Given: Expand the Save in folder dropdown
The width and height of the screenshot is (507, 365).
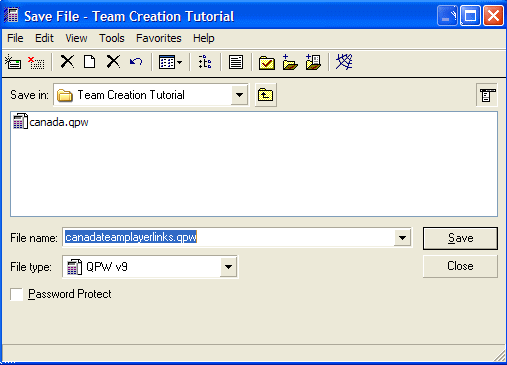Looking at the screenshot, I should pos(239,95).
